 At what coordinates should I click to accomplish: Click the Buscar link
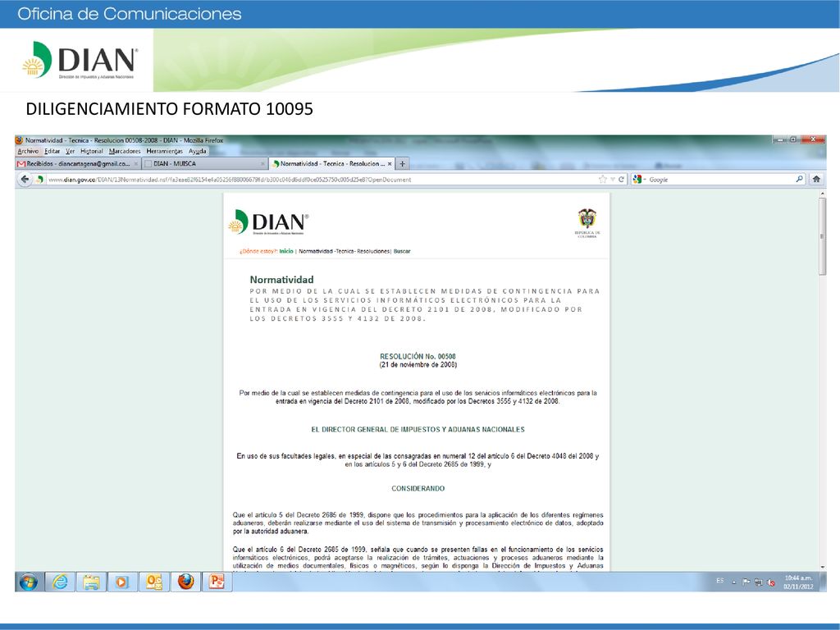coord(402,251)
